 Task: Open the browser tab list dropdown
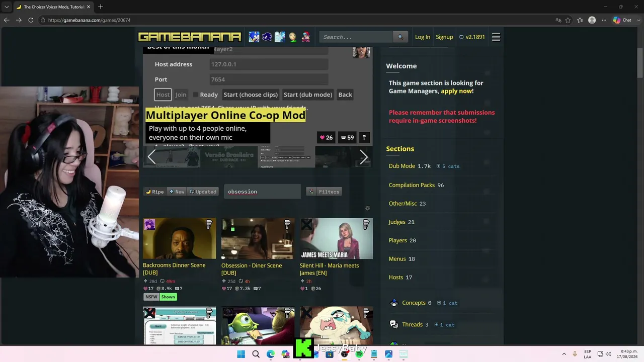7,7
